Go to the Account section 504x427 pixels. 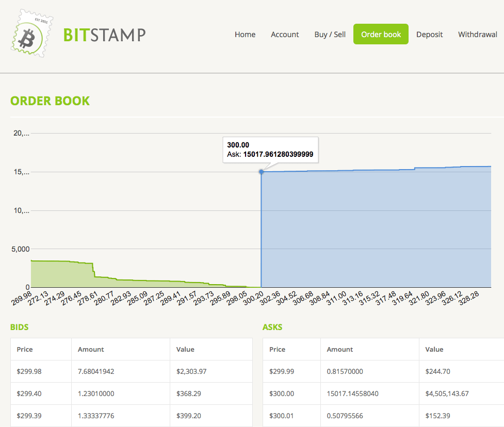click(285, 35)
